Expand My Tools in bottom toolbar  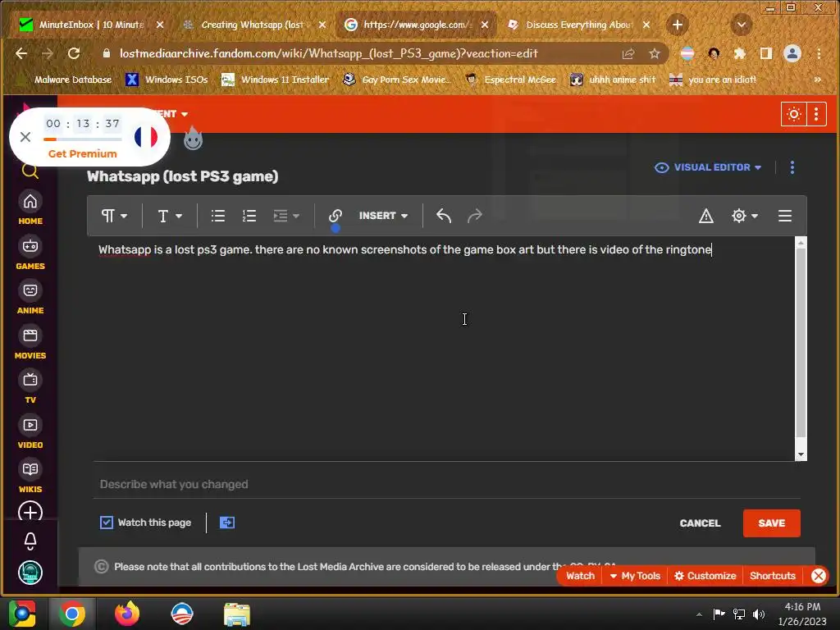tap(635, 576)
